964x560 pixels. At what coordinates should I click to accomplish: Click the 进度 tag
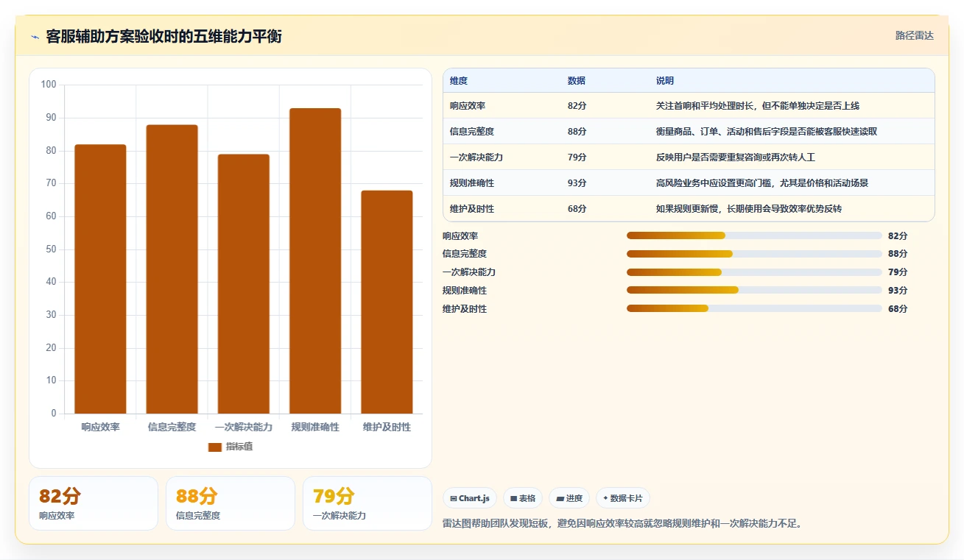click(569, 498)
